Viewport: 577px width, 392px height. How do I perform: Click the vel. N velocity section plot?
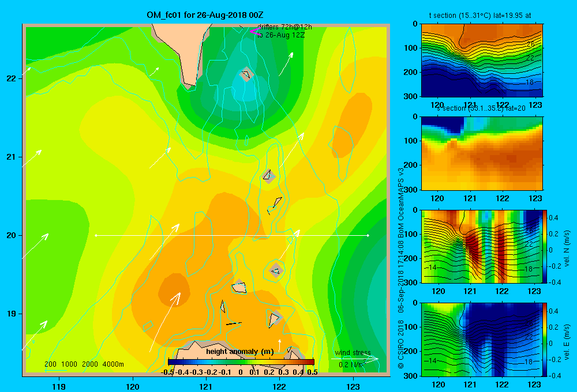click(x=482, y=246)
